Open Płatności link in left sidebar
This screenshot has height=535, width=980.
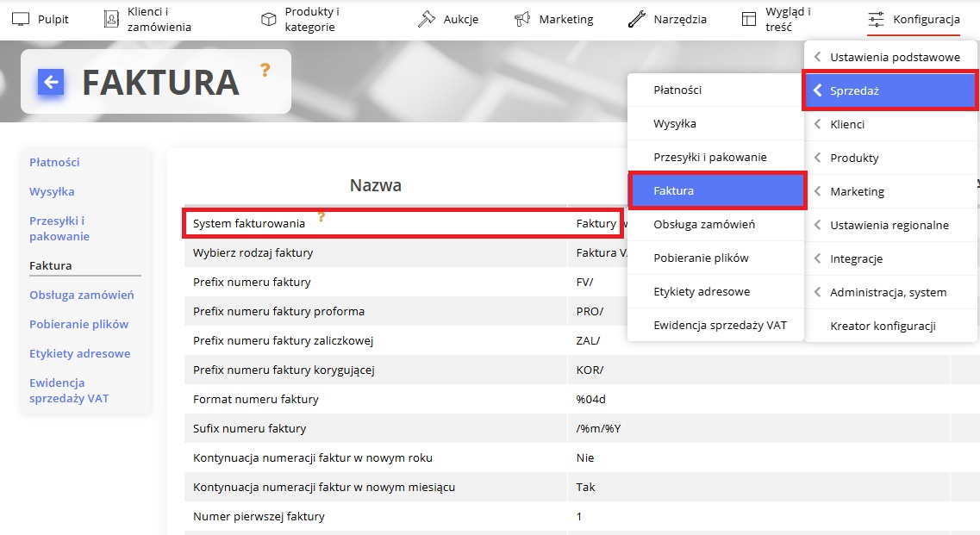pyautogui.click(x=54, y=163)
